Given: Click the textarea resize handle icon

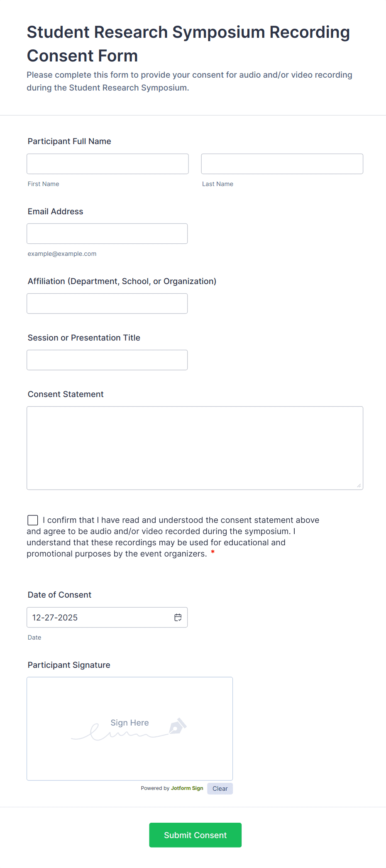Looking at the screenshot, I should click(359, 484).
